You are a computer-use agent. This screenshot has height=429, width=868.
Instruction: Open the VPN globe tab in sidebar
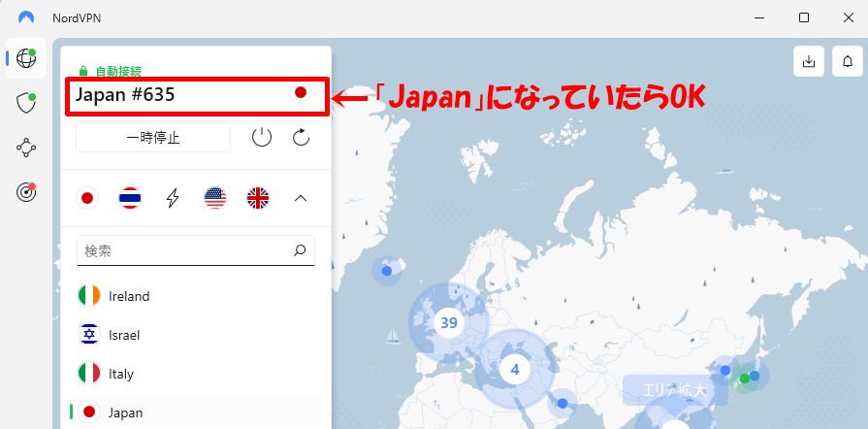(x=26, y=58)
